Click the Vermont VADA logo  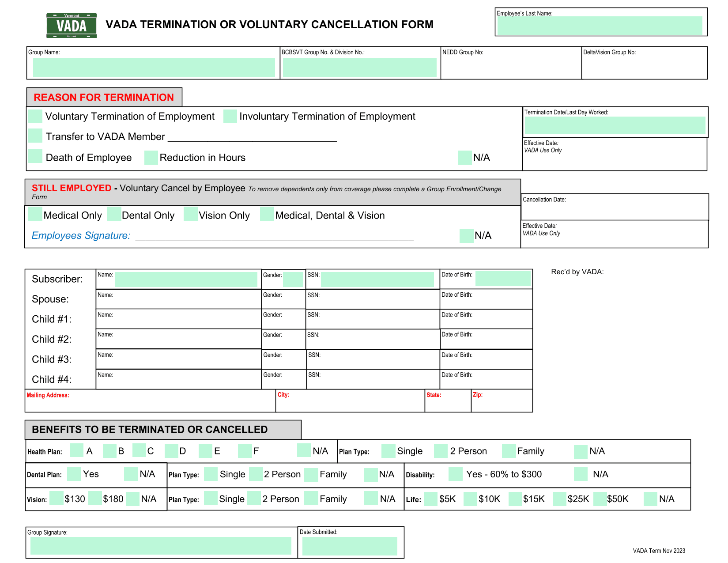(x=72, y=26)
